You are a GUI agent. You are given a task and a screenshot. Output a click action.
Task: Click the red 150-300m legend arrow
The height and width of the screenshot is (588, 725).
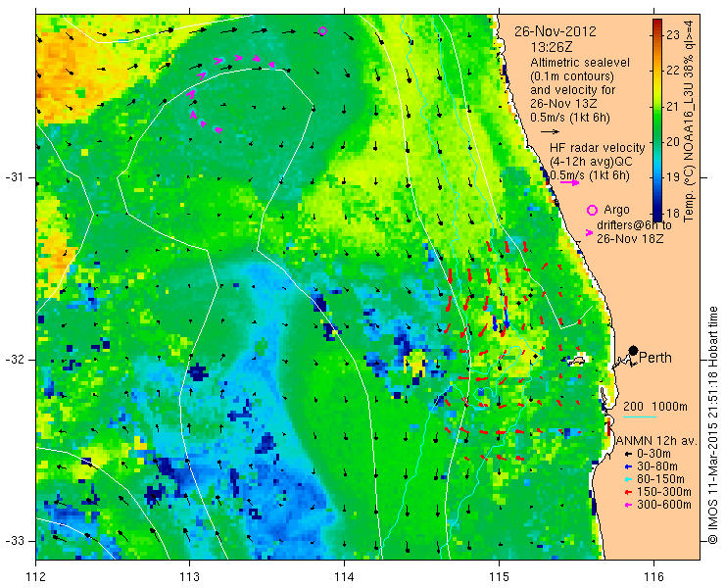coord(626,492)
